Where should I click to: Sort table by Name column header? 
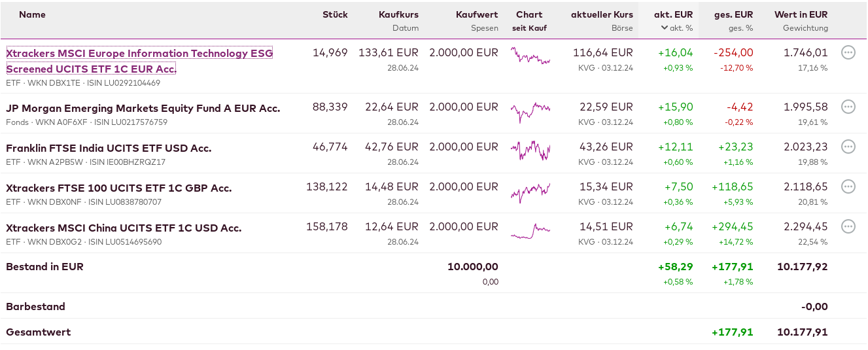(x=32, y=14)
